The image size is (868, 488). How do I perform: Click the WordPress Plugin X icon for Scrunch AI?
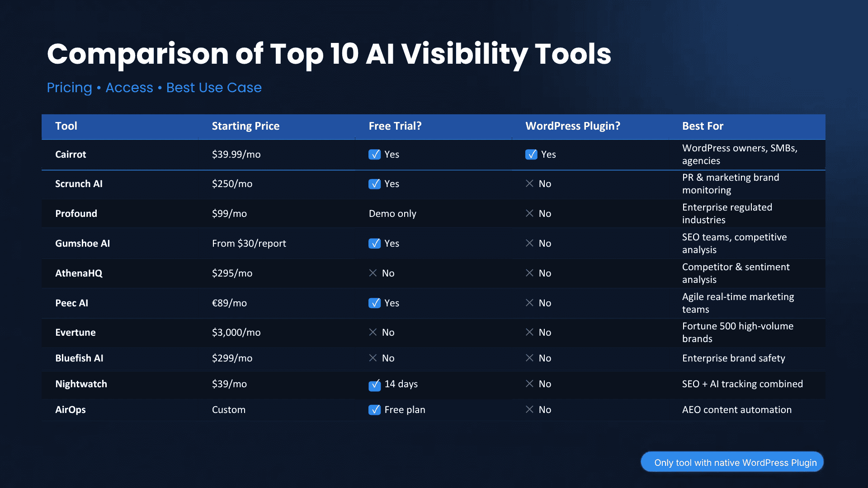tap(529, 183)
